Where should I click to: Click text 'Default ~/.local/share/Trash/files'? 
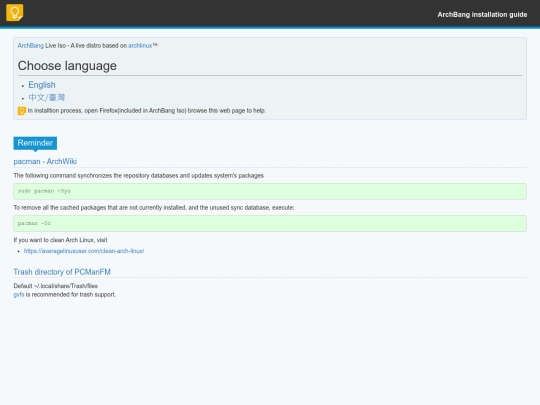(x=56, y=286)
